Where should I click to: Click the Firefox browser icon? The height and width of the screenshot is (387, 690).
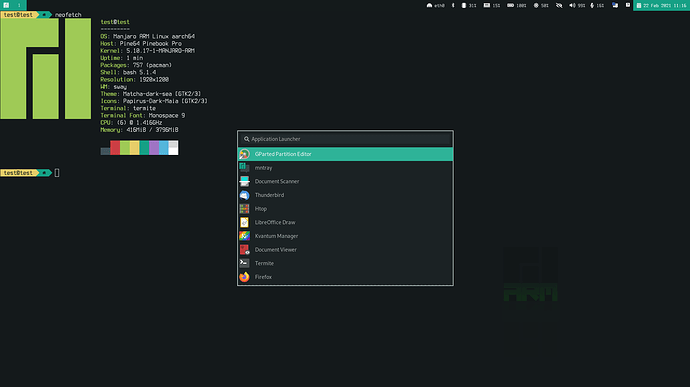(244, 277)
